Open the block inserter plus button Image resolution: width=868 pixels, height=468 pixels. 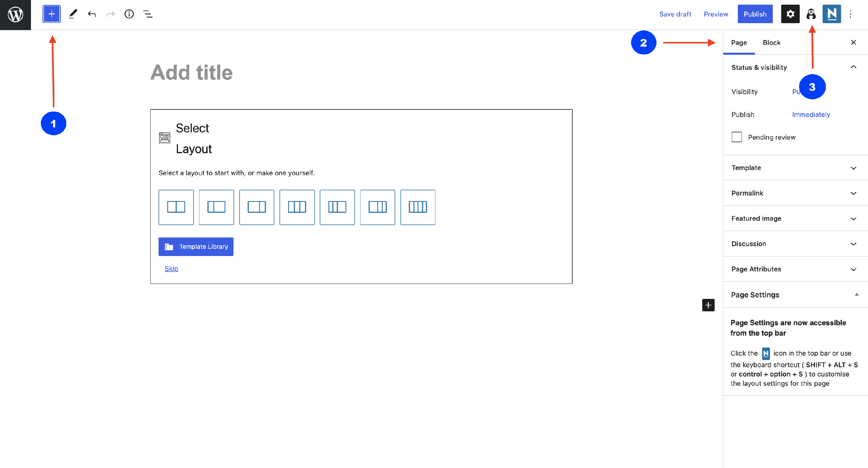[52, 14]
